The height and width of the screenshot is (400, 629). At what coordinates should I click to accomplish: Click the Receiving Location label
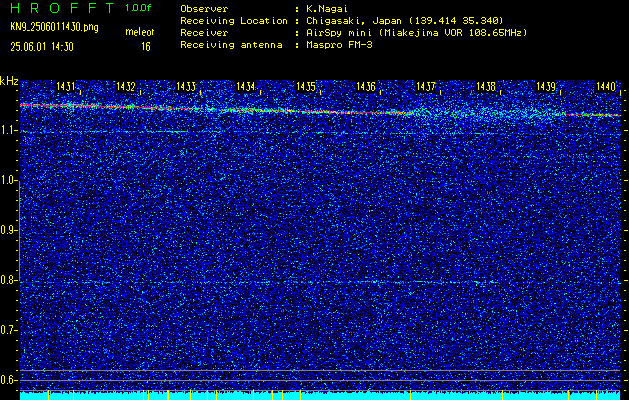point(234,21)
